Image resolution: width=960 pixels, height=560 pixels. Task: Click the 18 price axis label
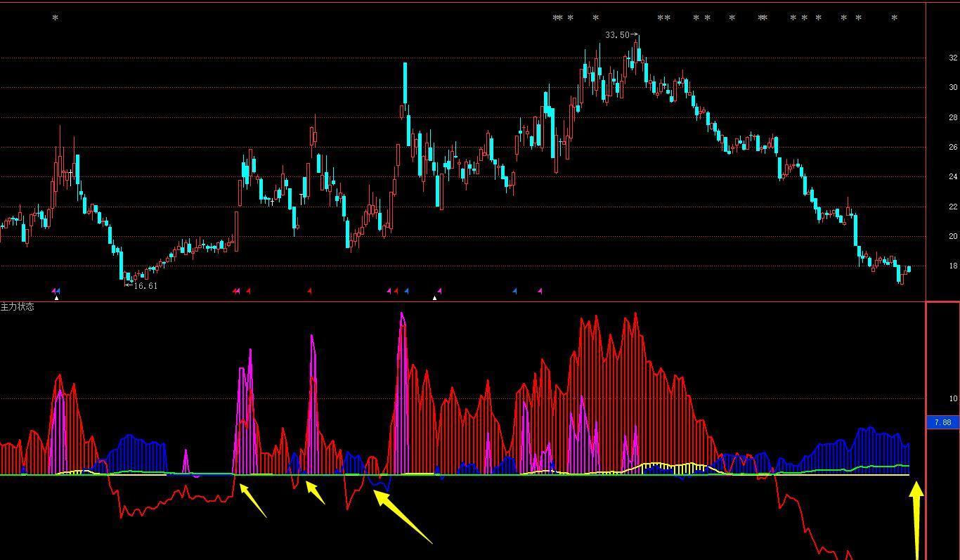(953, 266)
